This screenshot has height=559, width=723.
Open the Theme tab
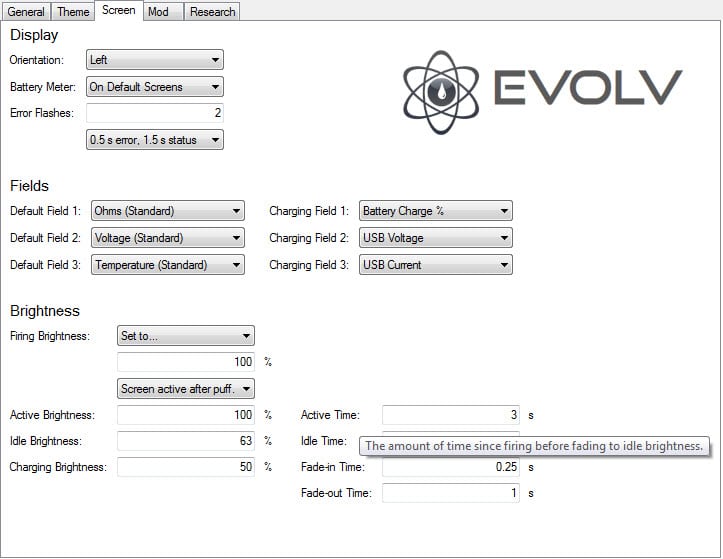(x=73, y=12)
